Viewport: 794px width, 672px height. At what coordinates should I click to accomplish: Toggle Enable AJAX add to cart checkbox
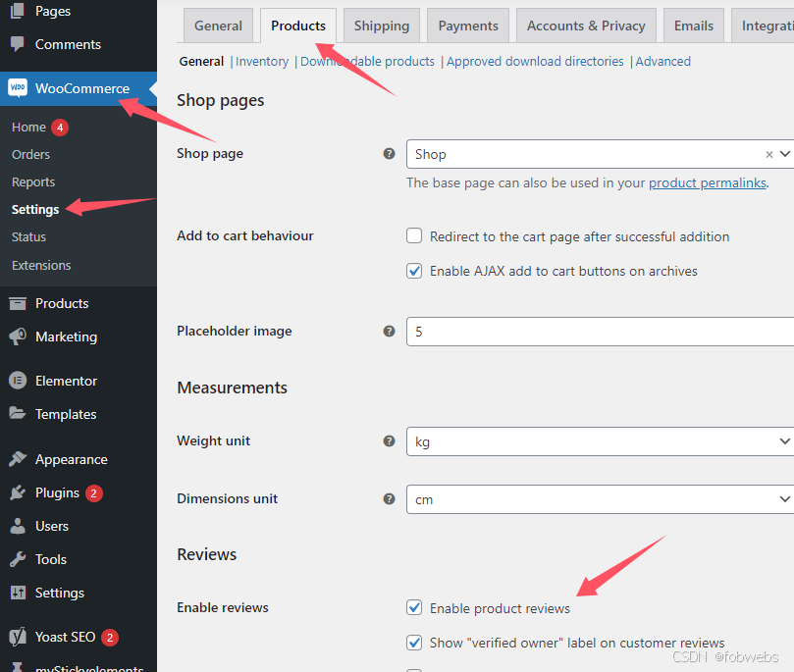point(414,271)
